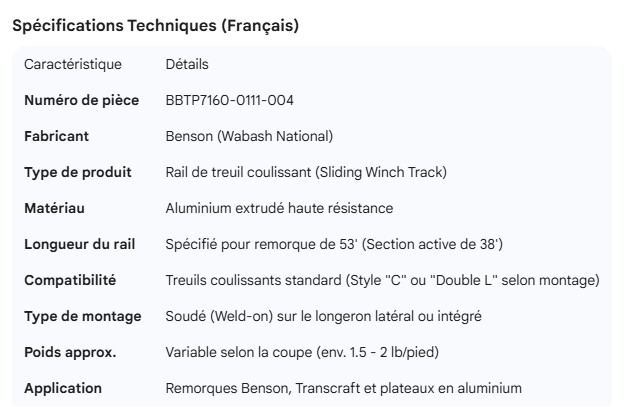Click the "Caractéristique" column header
The height and width of the screenshot is (407, 624).
pos(73,64)
